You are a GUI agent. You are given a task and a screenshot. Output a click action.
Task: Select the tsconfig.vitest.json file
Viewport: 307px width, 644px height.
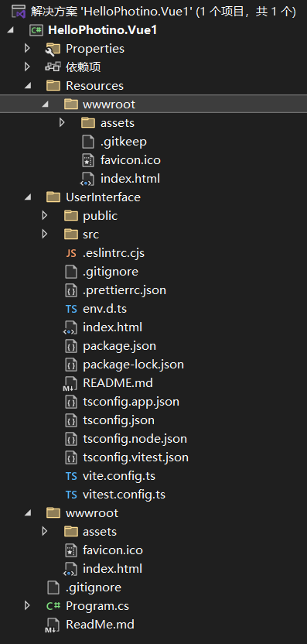tap(136, 457)
